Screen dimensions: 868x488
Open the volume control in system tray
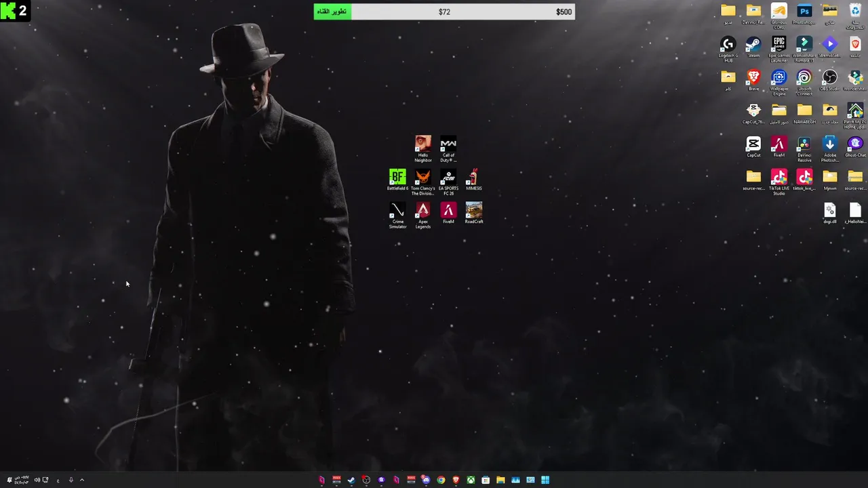point(37,480)
